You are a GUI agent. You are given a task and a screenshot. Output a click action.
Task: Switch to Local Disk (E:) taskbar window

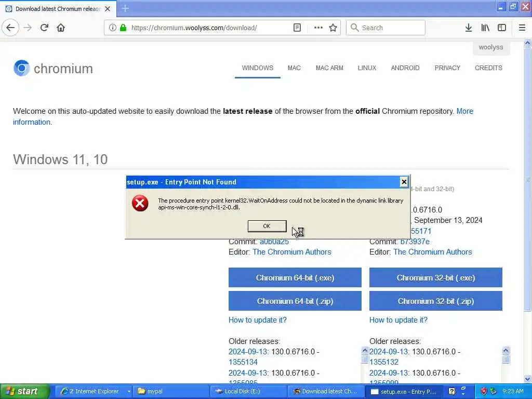[x=248, y=392]
